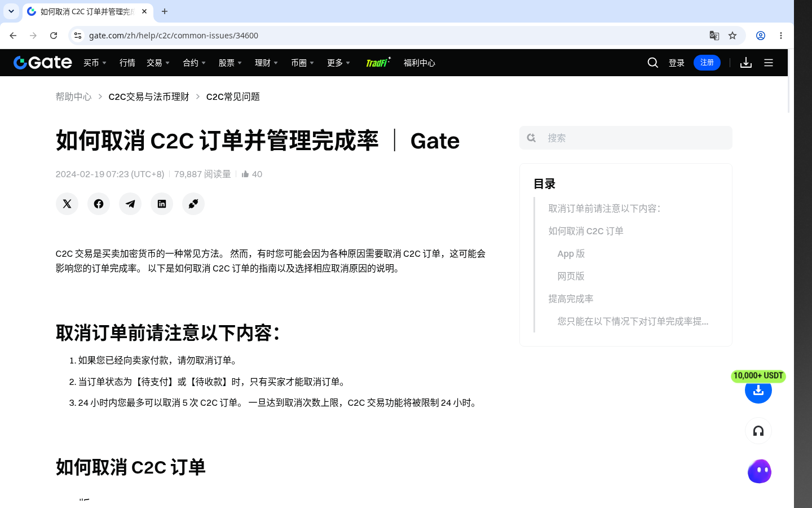Reload the page
This screenshot has height=508, width=812.
[x=54, y=36]
